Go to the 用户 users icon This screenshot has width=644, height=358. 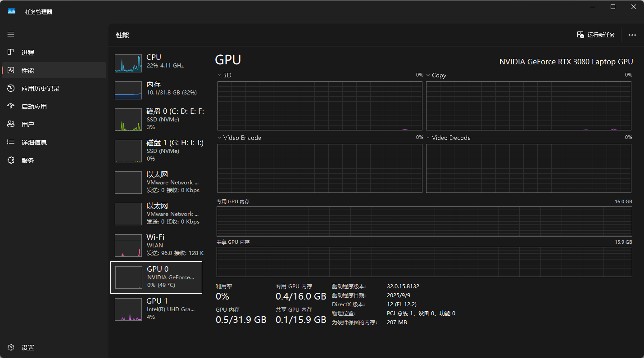[x=11, y=125]
